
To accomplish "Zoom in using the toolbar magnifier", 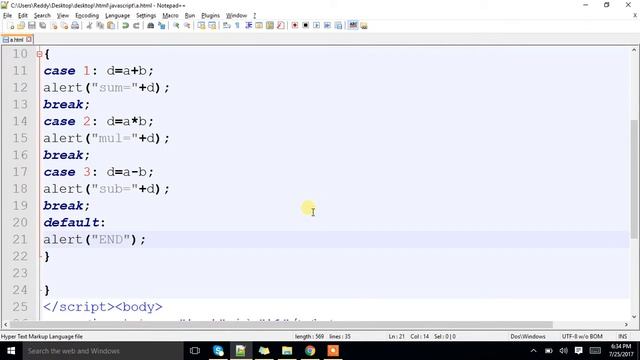I will [x=176, y=26].
